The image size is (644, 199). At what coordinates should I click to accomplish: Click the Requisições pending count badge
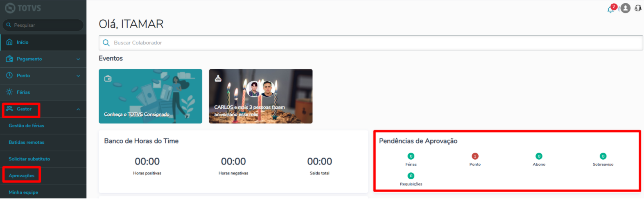pyautogui.click(x=411, y=176)
